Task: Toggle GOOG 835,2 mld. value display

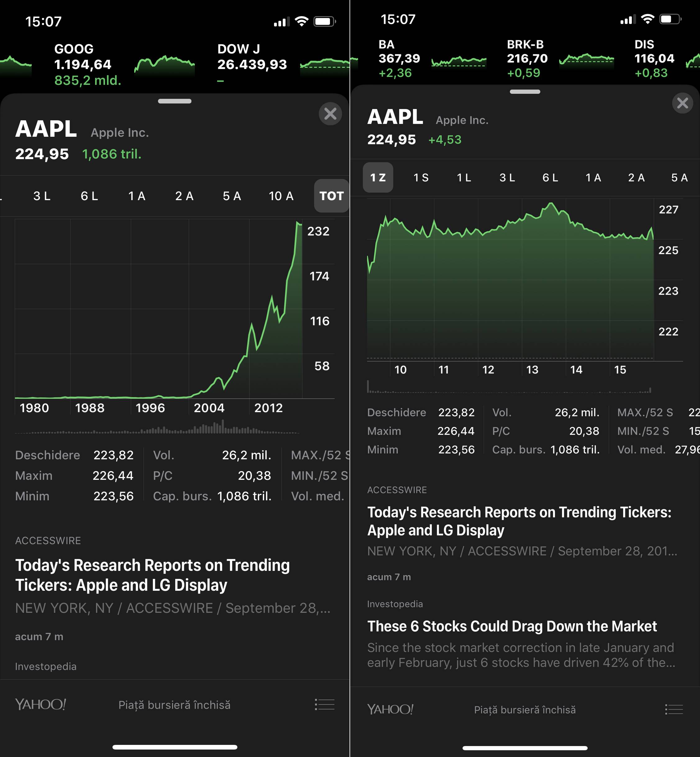Action: click(88, 80)
